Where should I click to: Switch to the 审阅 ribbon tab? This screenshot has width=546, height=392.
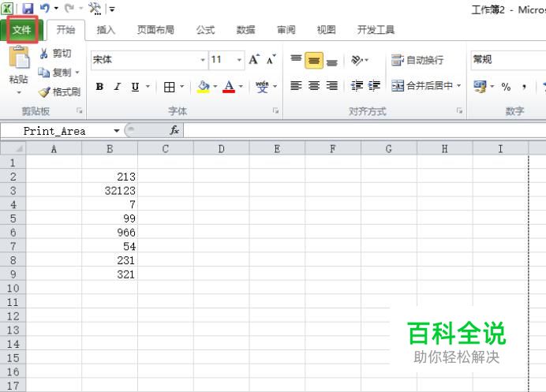[x=286, y=30]
